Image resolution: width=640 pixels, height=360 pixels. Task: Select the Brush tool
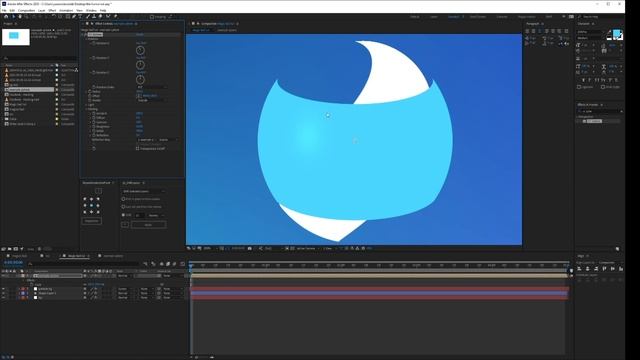click(x=88, y=17)
